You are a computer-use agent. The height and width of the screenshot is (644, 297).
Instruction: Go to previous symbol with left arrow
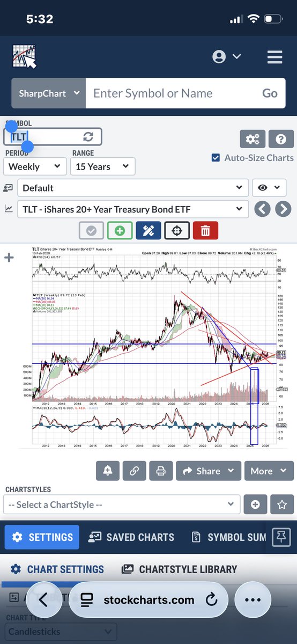(262, 209)
